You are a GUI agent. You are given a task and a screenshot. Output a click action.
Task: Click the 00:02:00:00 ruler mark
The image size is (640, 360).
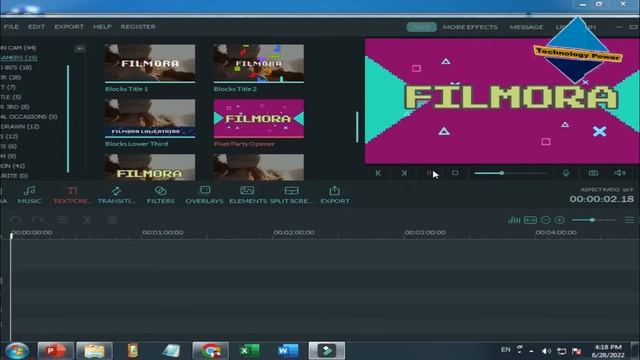pos(294,232)
